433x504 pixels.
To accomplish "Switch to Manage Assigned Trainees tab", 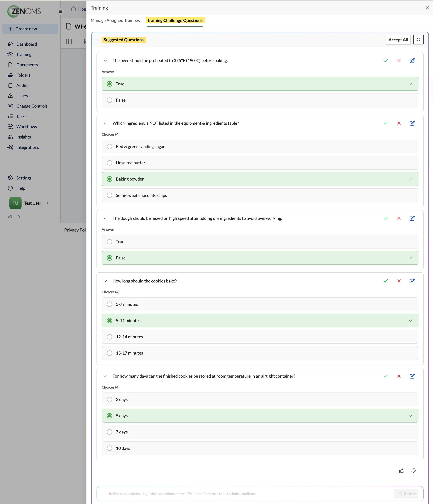I will 115,20.
